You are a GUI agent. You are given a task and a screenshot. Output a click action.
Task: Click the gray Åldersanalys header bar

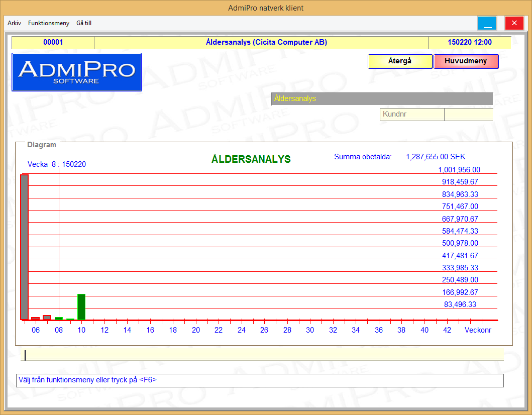coord(382,98)
